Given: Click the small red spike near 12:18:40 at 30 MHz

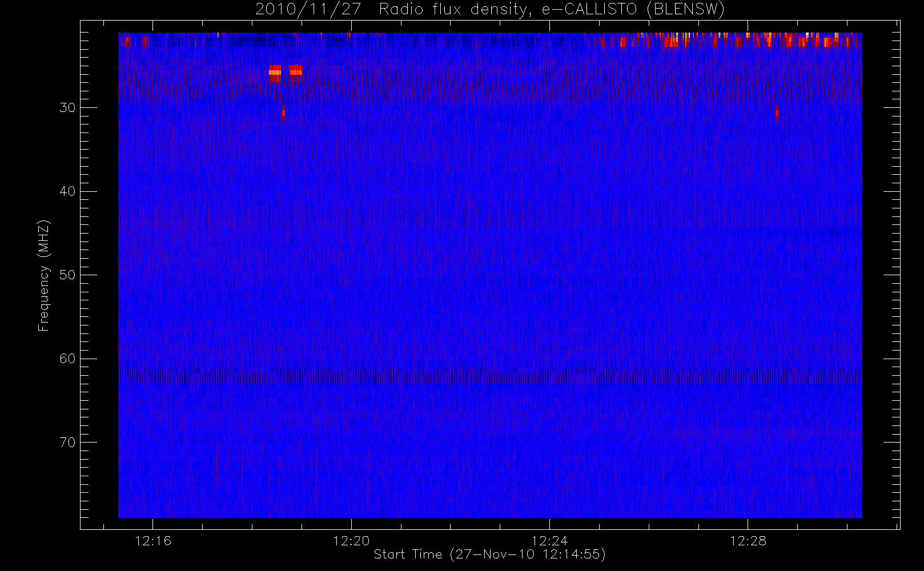Looking at the screenshot, I should click(x=283, y=111).
